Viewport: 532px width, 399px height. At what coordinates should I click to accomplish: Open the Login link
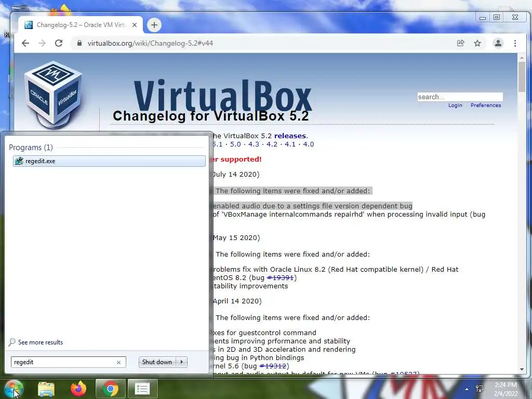pyautogui.click(x=455, y=105)
